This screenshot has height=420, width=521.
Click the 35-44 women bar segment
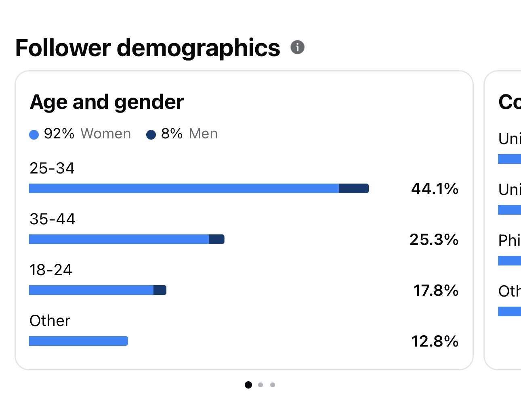pos(119,239)
